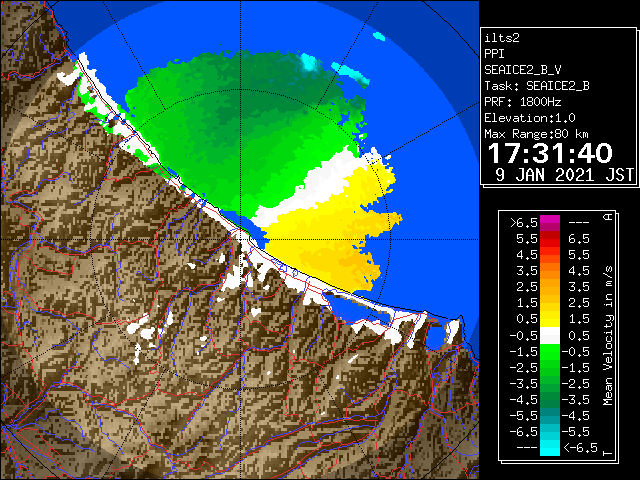
Task: Click the 'SEAICE2_B_V' product name
Action: [523, 70]
